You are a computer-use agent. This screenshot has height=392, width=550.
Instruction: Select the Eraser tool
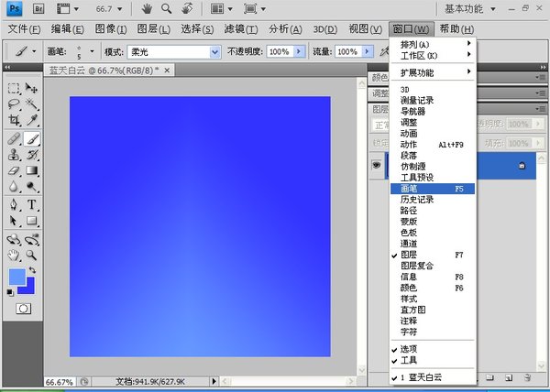pyautogui.click(x=14, y=170)
